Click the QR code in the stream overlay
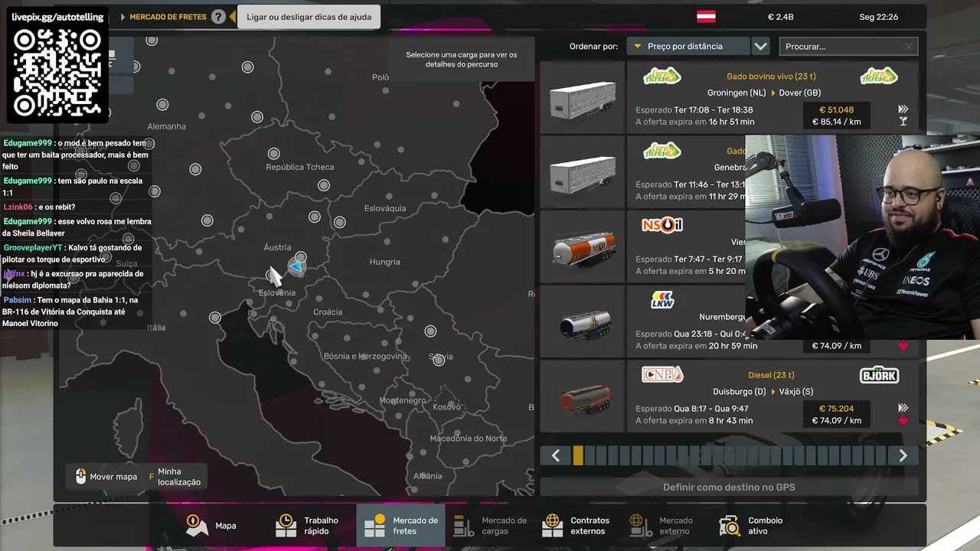Viewport: 980px width, 551px height. (x=57, y=72)
